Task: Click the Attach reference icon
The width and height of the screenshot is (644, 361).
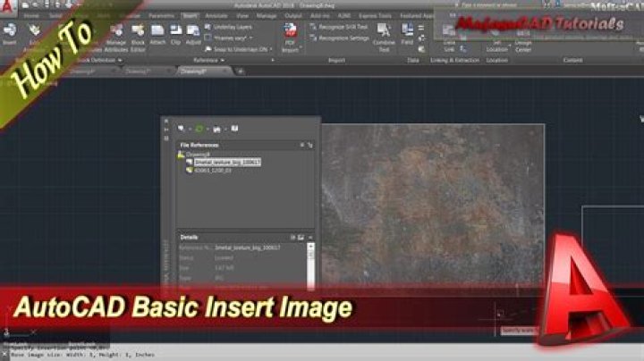Action: point(157,35)
